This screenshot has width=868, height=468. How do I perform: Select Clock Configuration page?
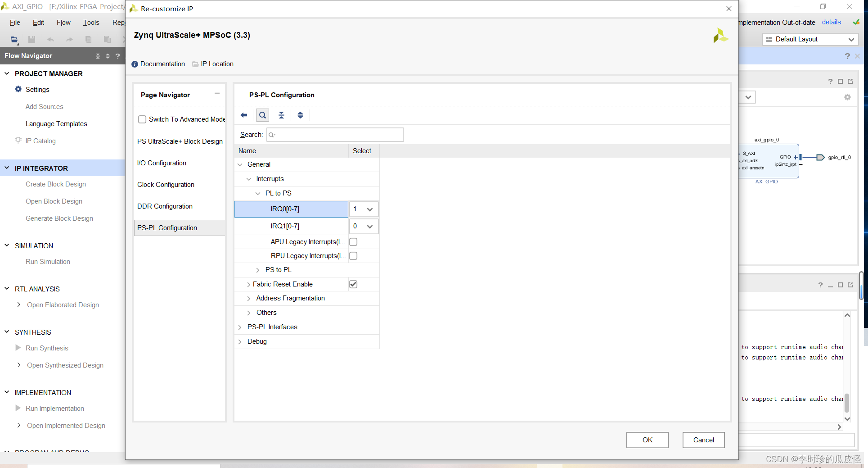166,185
